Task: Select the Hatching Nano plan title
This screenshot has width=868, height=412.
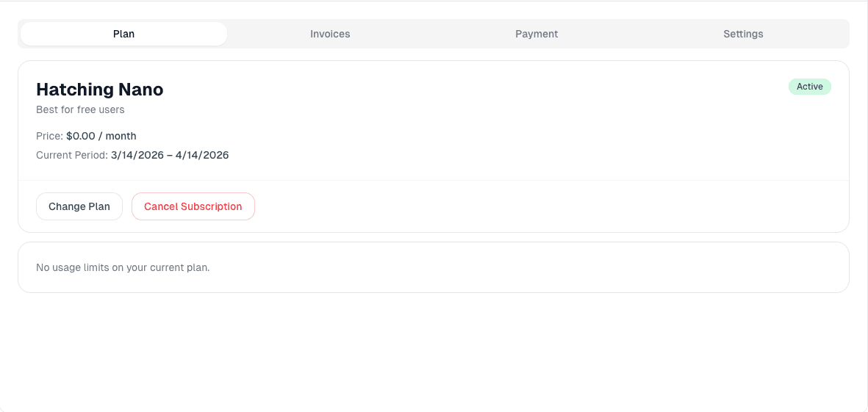Action: point(100,89)
